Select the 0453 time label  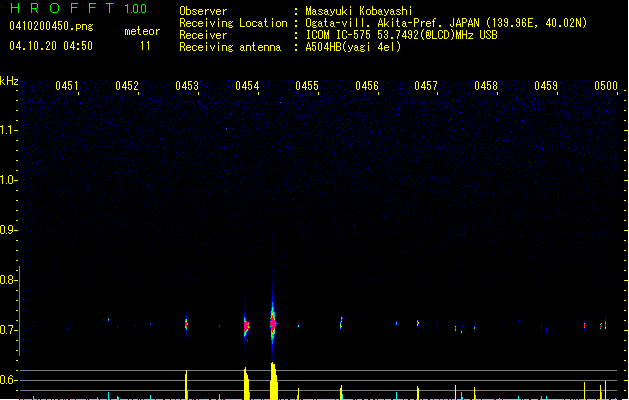point(187,87)
